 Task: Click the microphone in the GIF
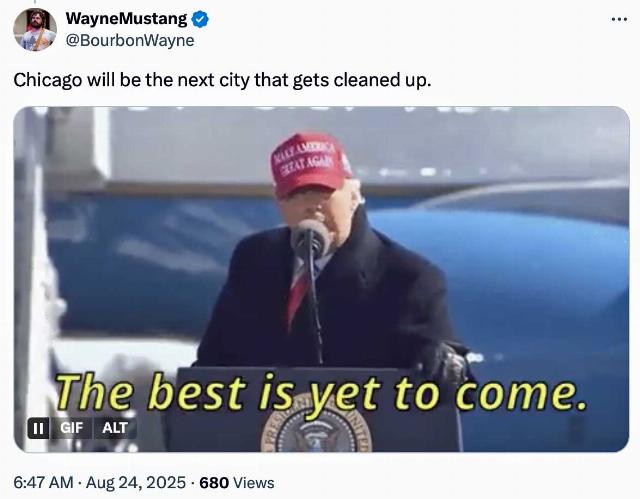[x=311, y=239]
